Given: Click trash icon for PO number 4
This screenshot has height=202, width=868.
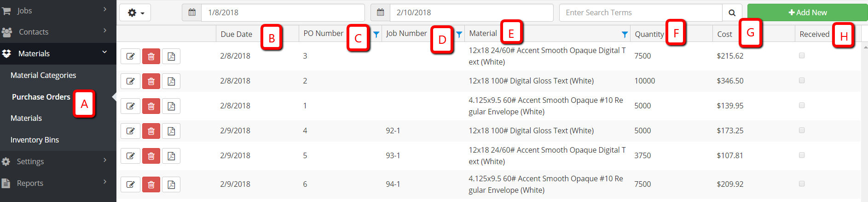Looking at the screenshot, I should coord(151,131).
